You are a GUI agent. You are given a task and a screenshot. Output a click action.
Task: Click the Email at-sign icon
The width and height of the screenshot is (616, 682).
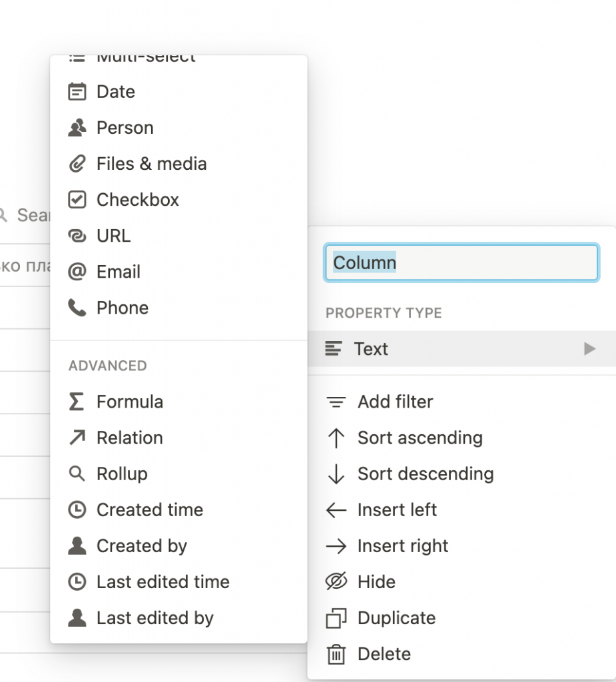pyautogui.click(x=77, y=272)
